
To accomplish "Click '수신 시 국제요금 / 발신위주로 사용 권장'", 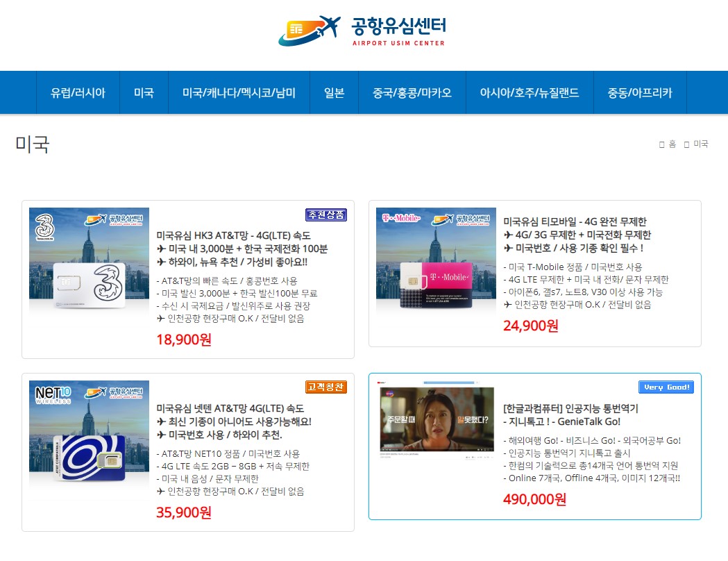I will (236, 306).
